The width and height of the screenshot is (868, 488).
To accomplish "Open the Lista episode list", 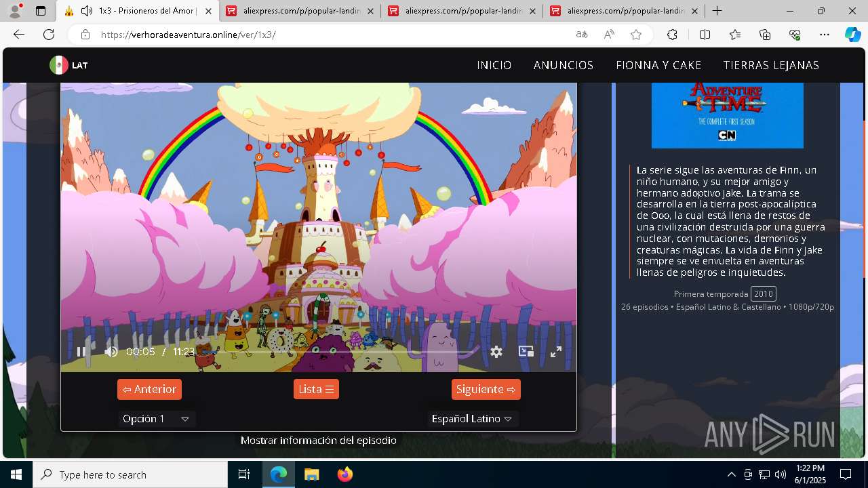I will [x=316, y=389].
